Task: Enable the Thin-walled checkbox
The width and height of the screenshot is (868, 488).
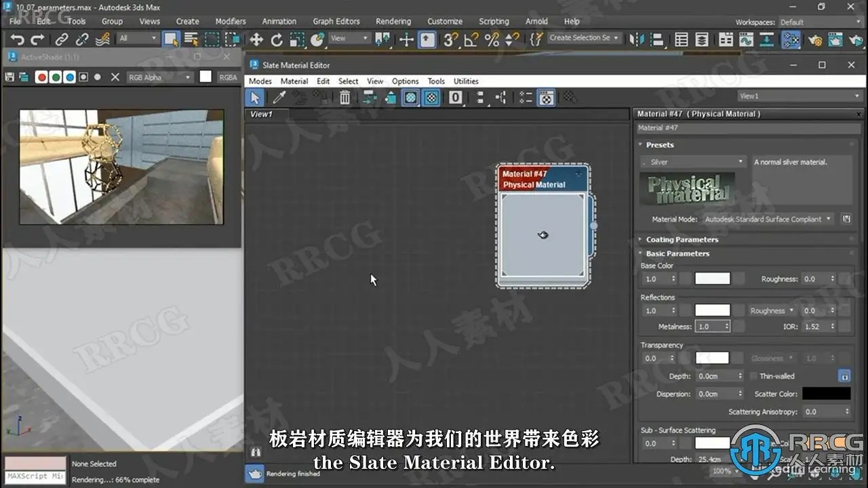Action: pos(753,376)
